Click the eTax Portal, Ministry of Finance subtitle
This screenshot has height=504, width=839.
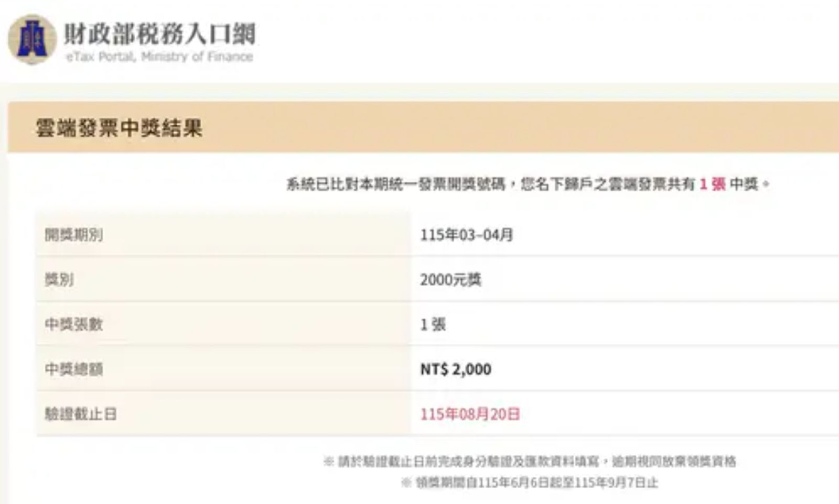159,57
